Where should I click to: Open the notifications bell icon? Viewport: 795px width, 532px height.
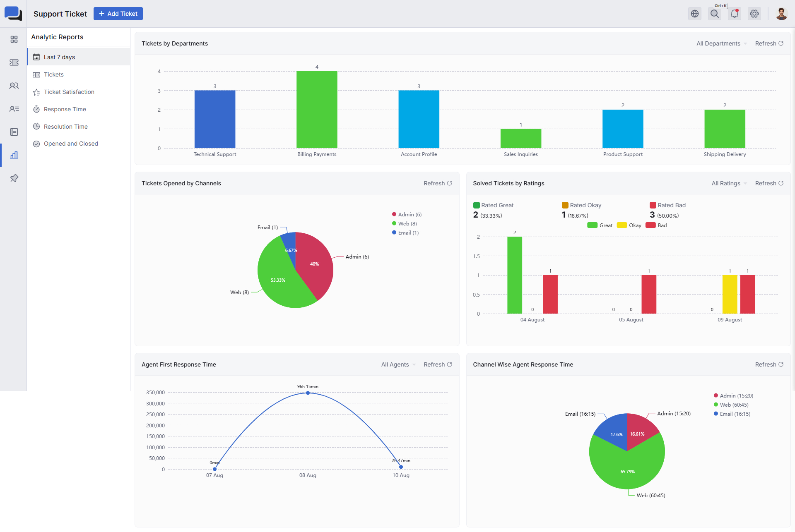coord(735,14)
